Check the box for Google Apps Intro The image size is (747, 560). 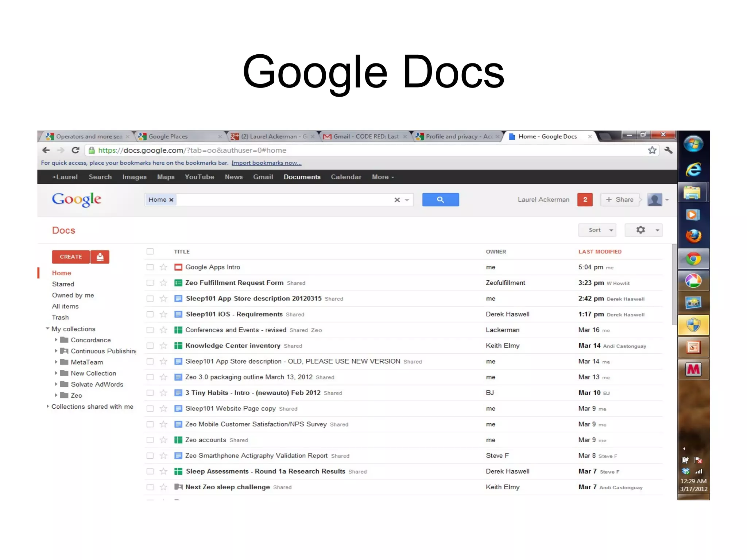click(150, 267)
